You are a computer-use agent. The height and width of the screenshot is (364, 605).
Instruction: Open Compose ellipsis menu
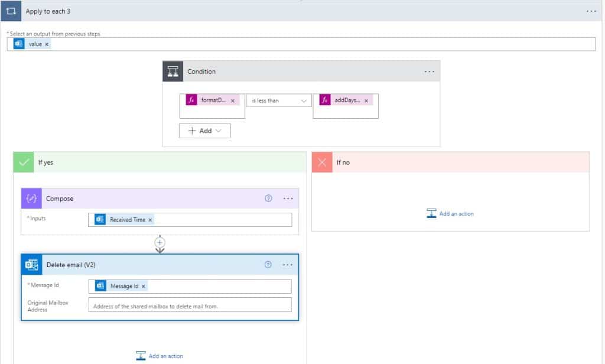[288, 199]
